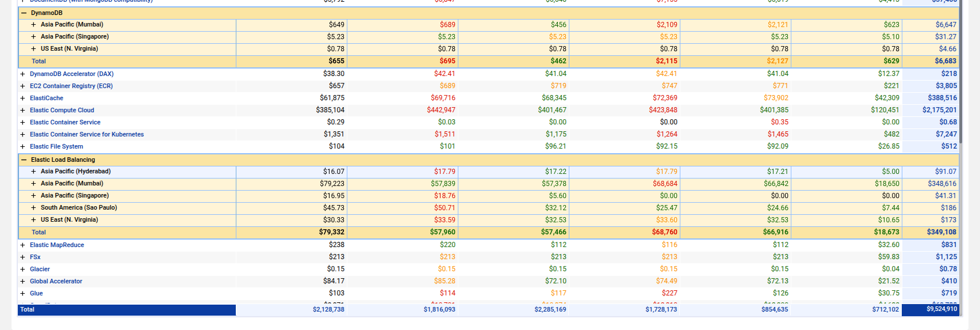Click ElastiCache row total $388,516
The height and width of the screenshot is (330, 980).
coord(942,98)
